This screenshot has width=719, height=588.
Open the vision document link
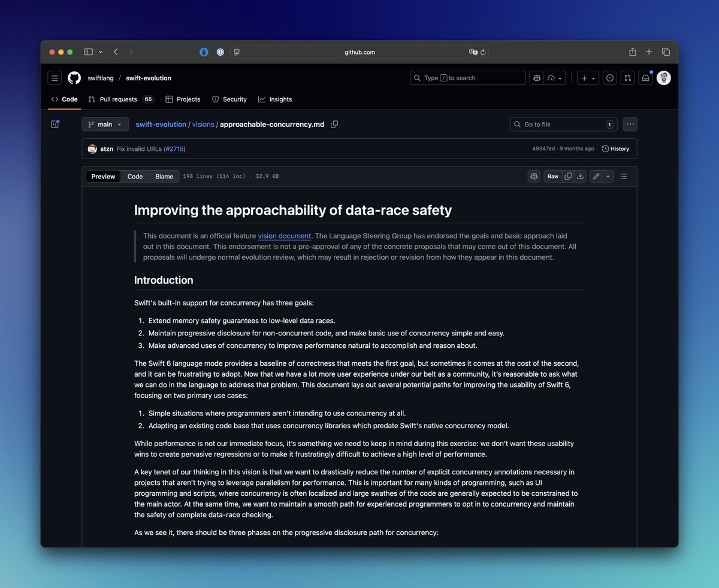coord(284,236)
